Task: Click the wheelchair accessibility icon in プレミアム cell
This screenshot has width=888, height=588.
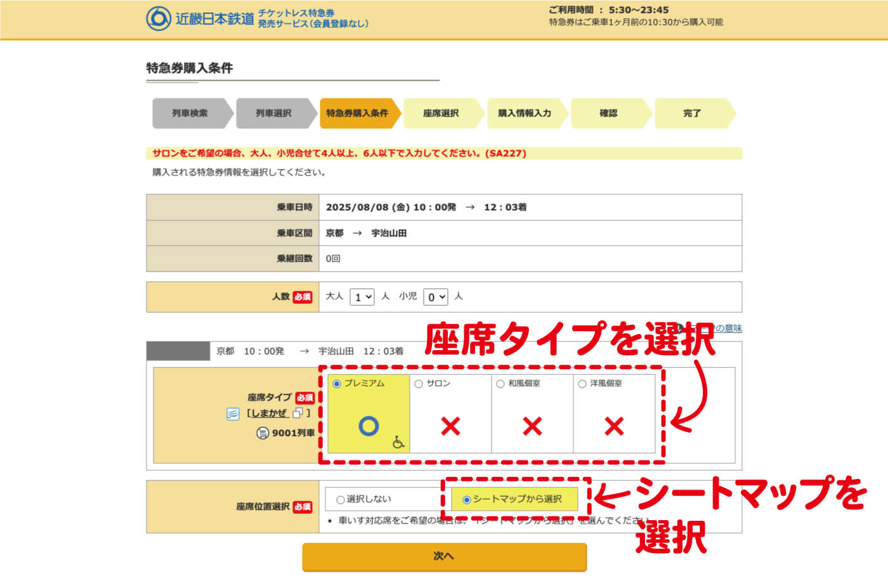Action: [398, 442]
